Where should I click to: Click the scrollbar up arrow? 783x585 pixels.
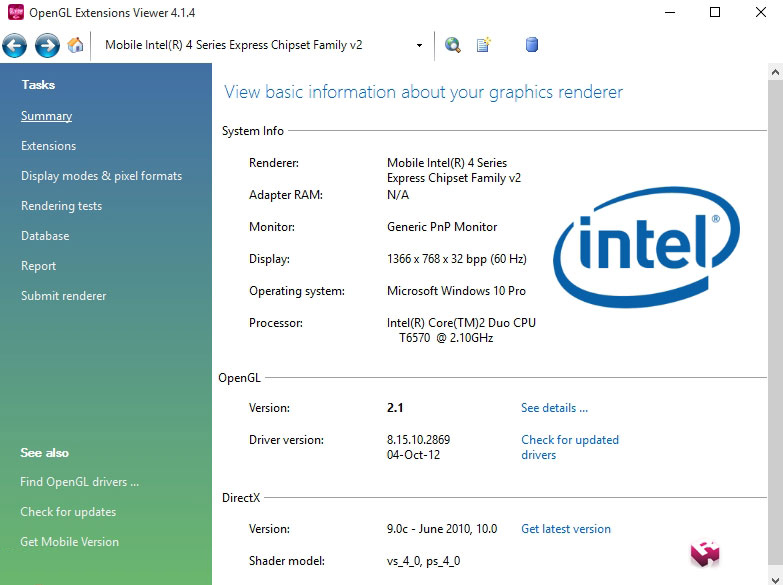[775, 72]
